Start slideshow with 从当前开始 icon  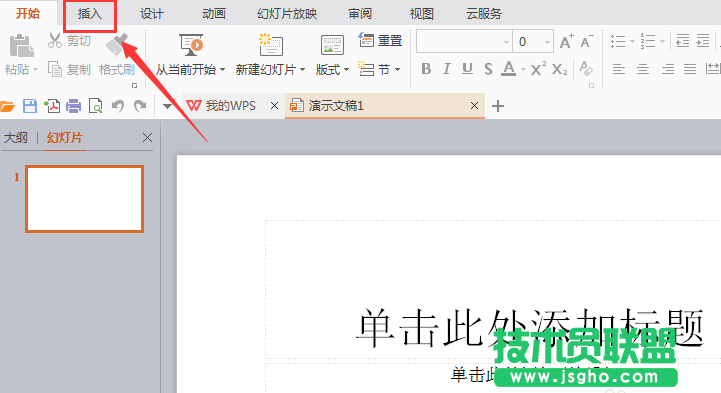click(x=191, y=45)
